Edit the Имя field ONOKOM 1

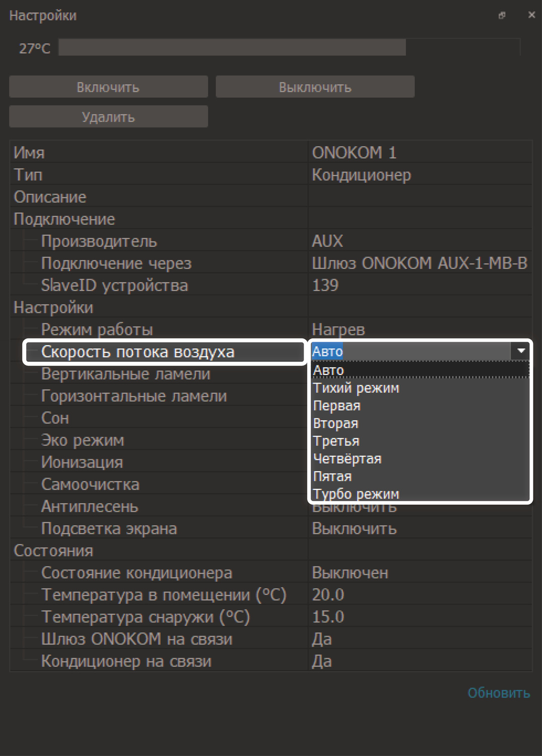click(419, 152)
